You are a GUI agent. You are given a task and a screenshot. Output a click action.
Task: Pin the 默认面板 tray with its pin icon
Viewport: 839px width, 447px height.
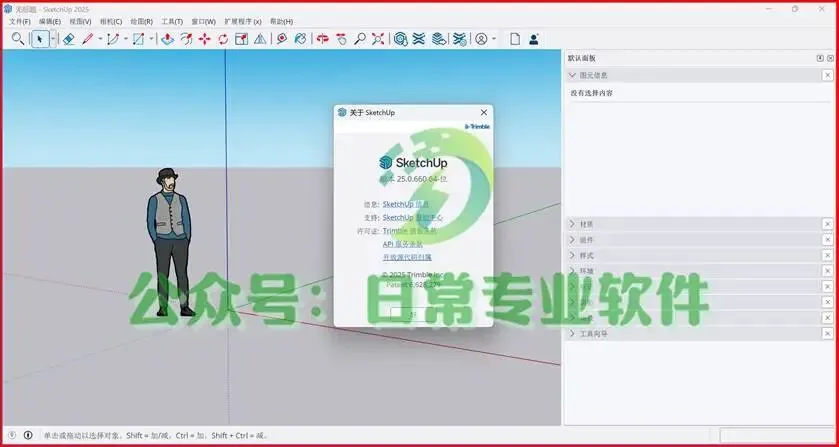(820, 58)
